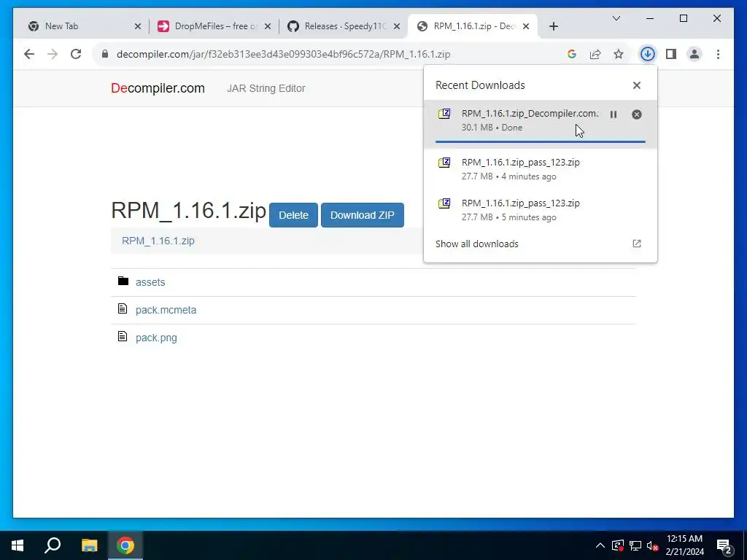Screen dimensions: 747x560
Task: Open the notification center
Action: 724,546
